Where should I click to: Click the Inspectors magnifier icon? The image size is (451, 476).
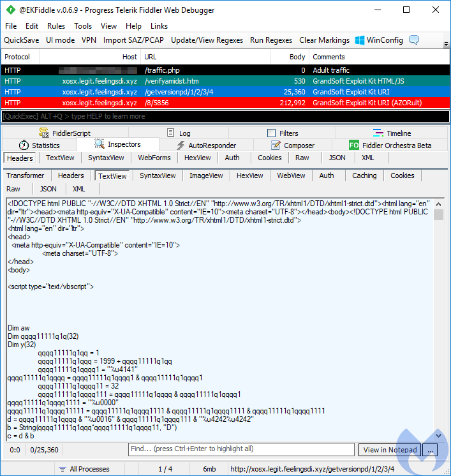(100, 144)
